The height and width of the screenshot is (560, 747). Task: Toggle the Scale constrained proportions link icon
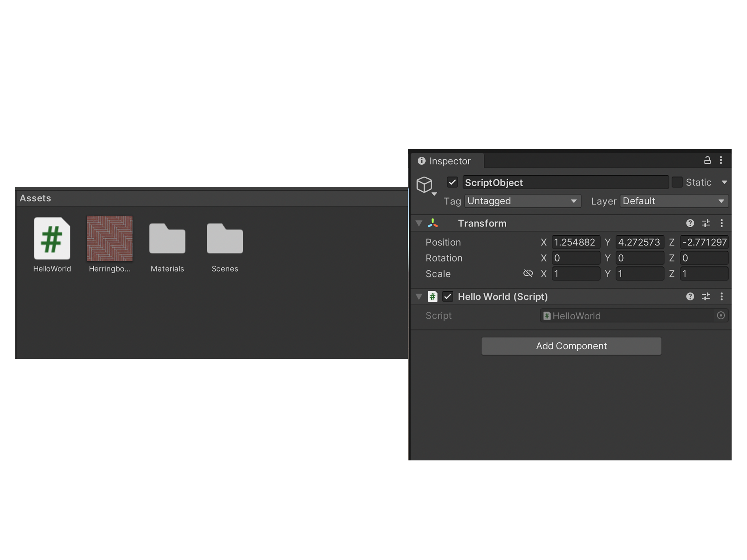528,273
